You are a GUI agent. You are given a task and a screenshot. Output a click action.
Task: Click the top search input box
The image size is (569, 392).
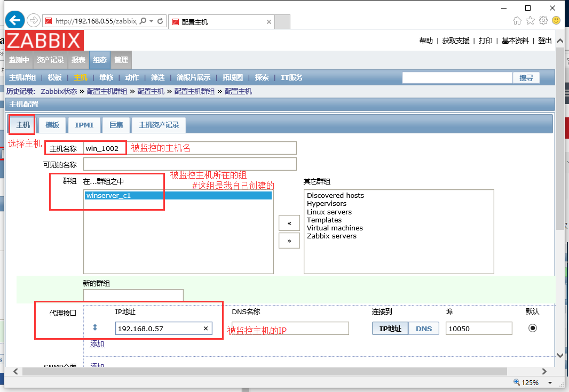pos(457,78)
